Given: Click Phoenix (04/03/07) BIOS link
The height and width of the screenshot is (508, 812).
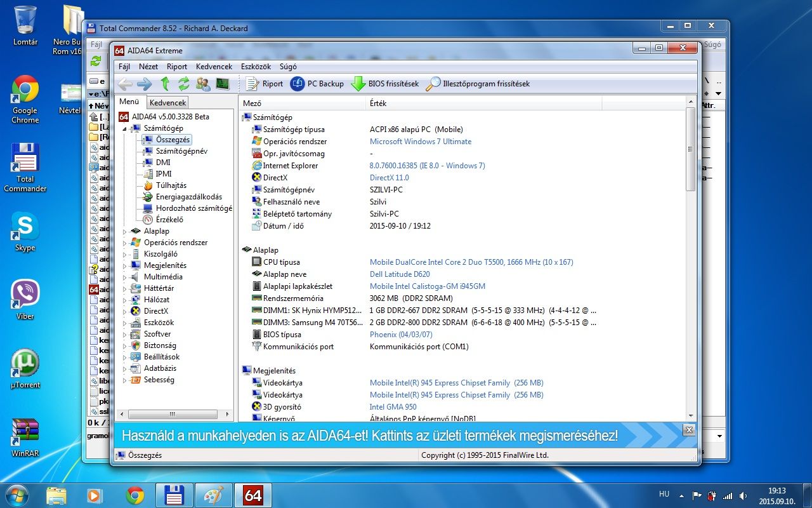Looking at the screenshot, I should (401, 335).
